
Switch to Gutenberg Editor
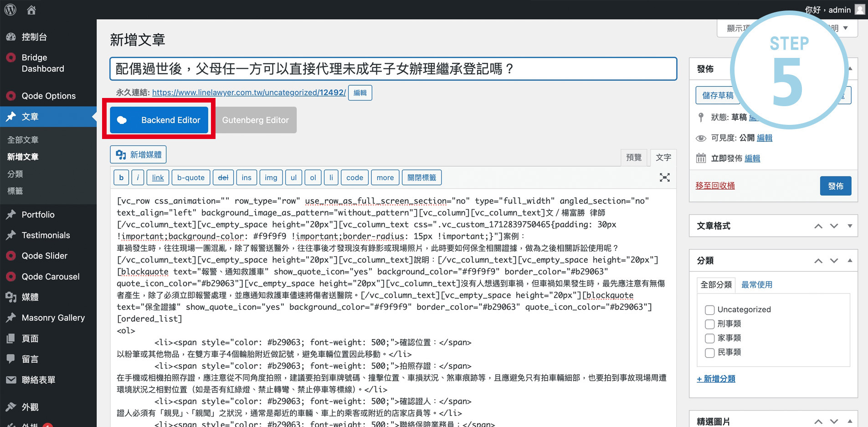[x=255, y=120]
